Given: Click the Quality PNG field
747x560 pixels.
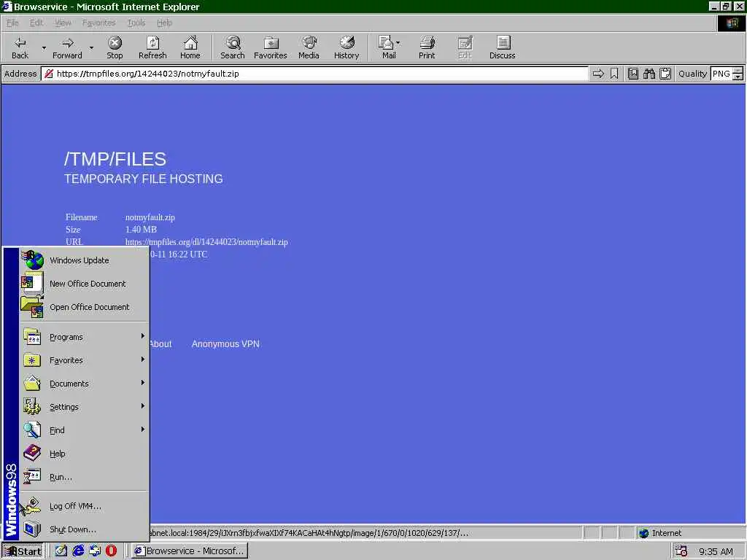Looking at the screenshot, I should click(721, 74).
